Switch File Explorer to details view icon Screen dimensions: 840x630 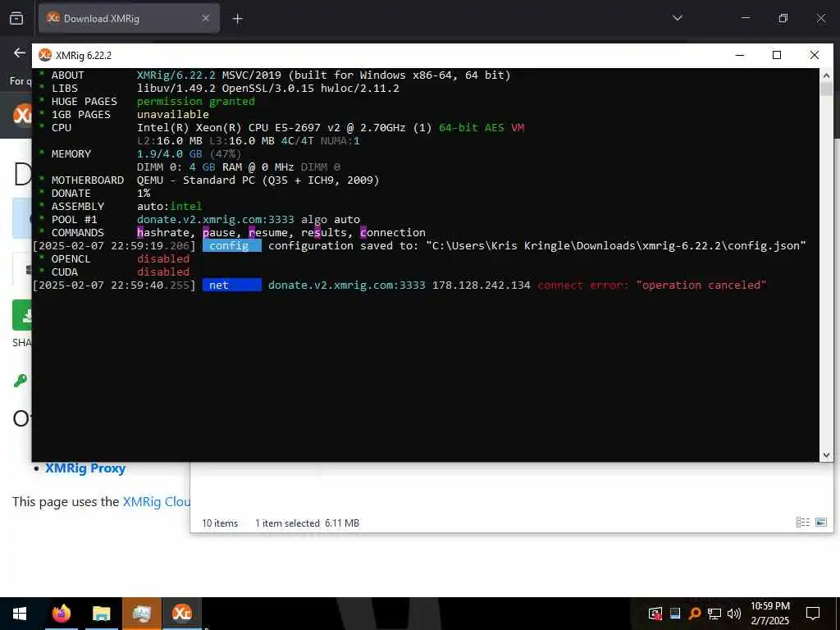click(802, 523)
